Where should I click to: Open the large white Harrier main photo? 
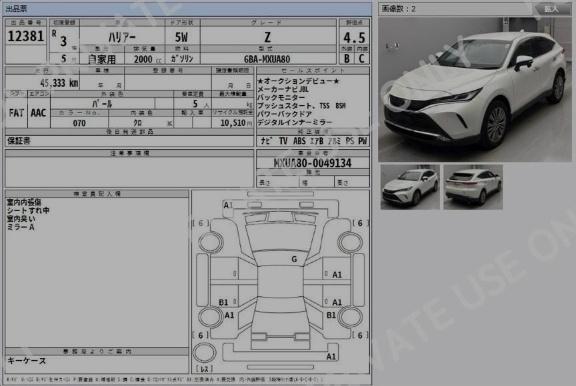(x=475, y=89)
